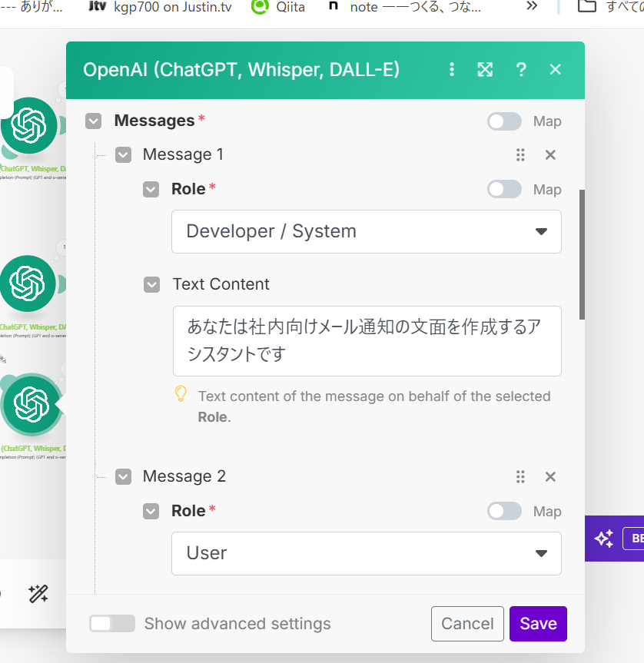Viewport: 644px width, 663px height.
Task: Open the kgp700 on Justin.tv bookmark
Action: (x=161, y=7)
